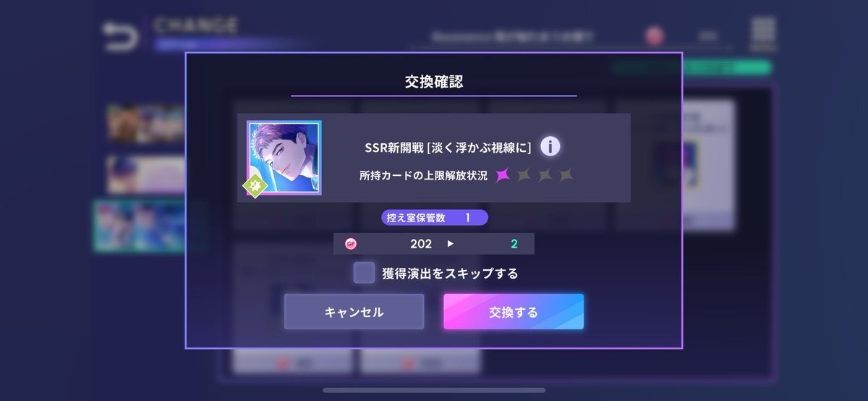Tap the back arrow icon

pyautogui.click(x=120, y=37)
